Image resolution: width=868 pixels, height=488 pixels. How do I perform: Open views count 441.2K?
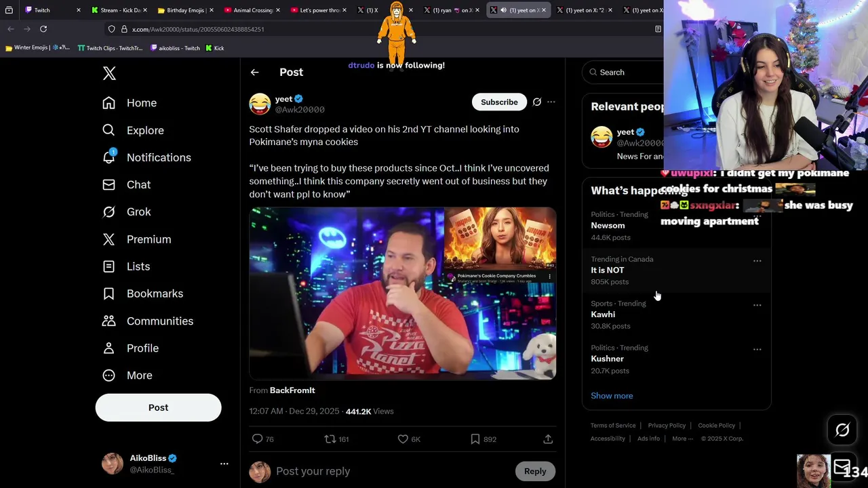pyautogui.click(x=370, y=411)
